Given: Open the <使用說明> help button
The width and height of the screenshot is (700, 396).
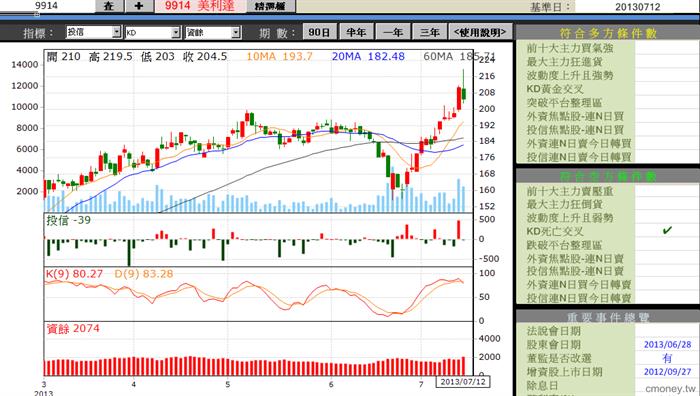Looking at the screenshot, I should 480,32.
